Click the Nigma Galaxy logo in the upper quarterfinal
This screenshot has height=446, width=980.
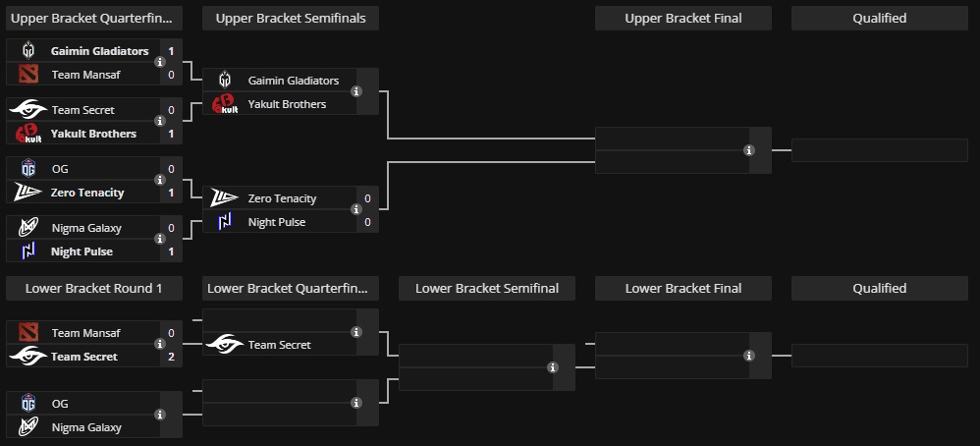[27, 228]
